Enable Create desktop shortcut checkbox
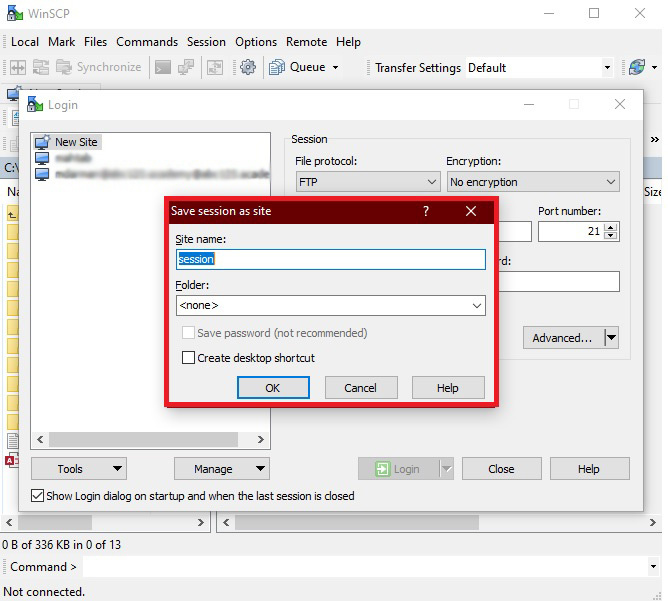 (188, 358)
